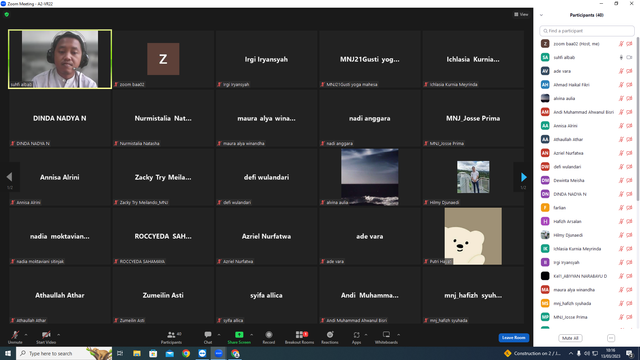Screen dimensions: 640x360
Task: Open the Chat icon
Action: coord(208,335)
